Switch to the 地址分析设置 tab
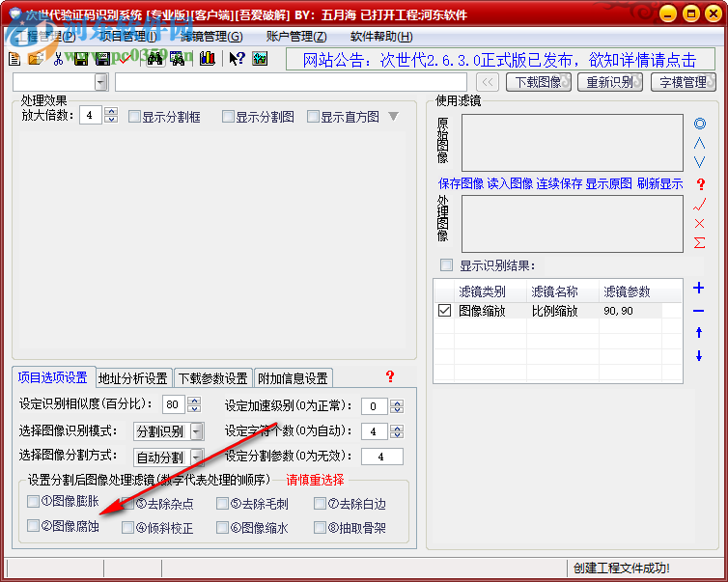 (x=133, y=378)
